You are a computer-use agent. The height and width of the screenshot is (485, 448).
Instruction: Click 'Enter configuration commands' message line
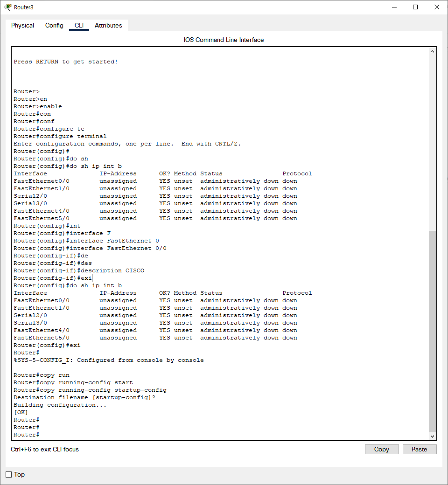(x=127, y=144)
